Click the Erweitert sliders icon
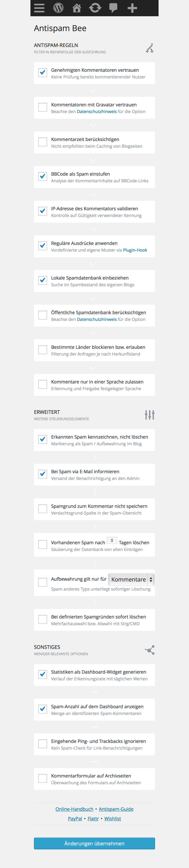 (x=150, y=415)
